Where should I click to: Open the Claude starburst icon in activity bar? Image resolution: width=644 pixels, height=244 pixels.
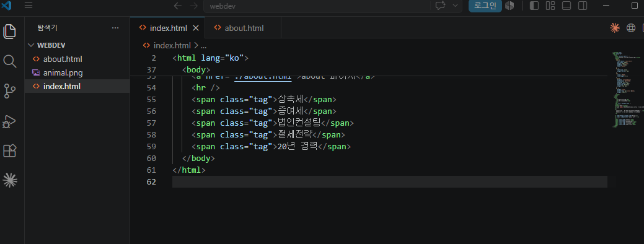pos(9,180)
